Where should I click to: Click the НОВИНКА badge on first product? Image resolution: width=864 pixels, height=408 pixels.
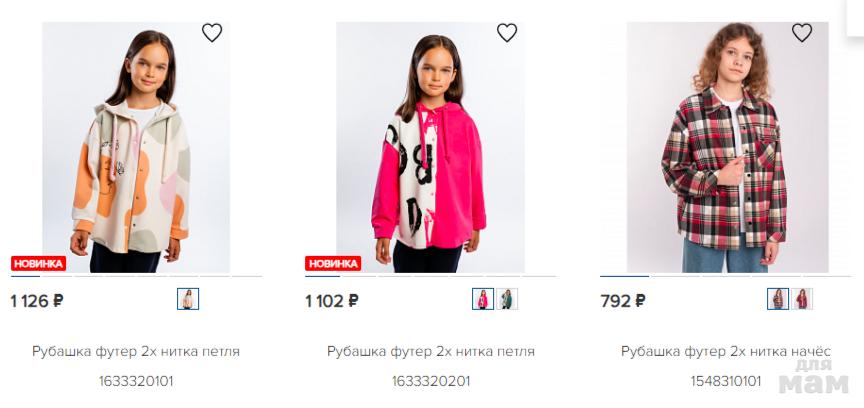pos(38,264)
